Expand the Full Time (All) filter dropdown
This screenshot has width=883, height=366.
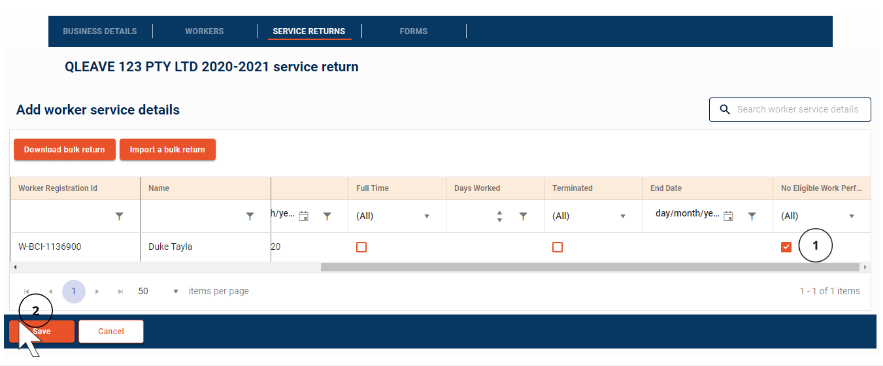426,216
